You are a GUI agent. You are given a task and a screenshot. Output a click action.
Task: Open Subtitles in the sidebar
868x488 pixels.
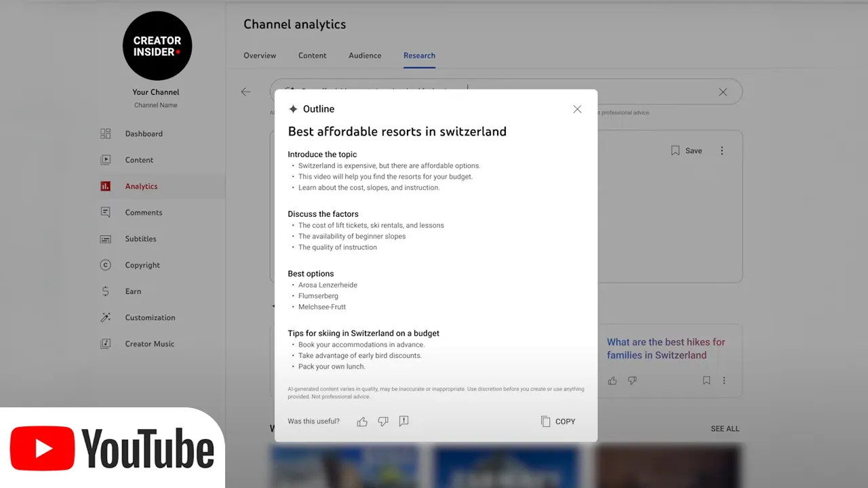click(x=140, y=239)
